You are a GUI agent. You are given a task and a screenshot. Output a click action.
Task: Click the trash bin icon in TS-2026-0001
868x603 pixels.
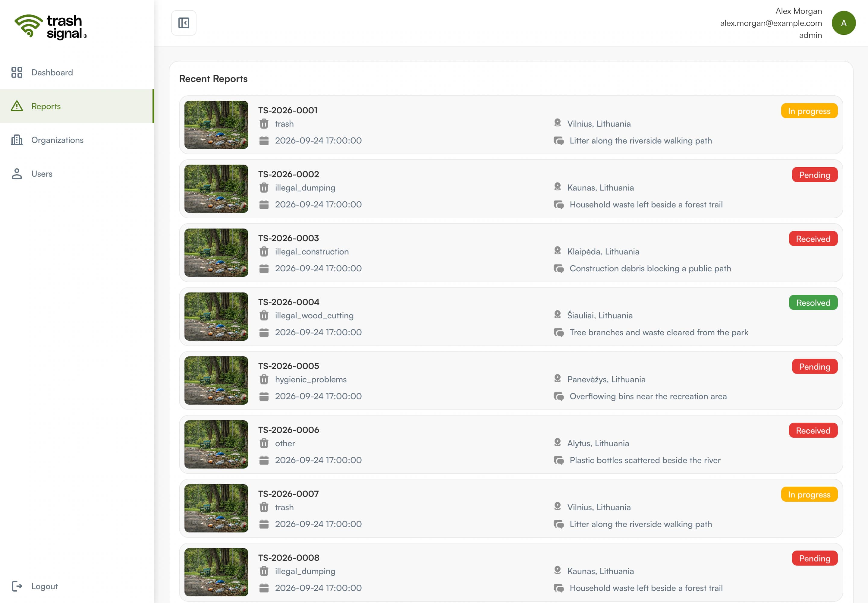(x=264, y=124)
